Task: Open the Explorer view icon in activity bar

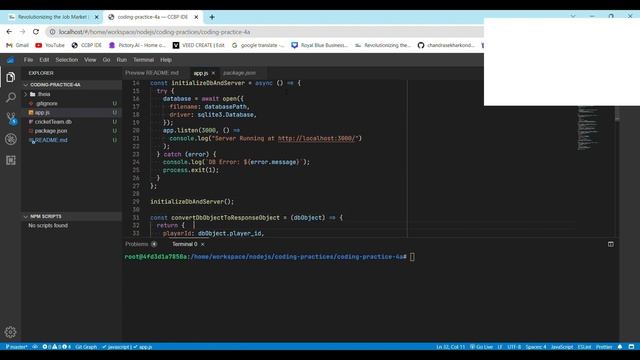Action: [x=11, y=77]
